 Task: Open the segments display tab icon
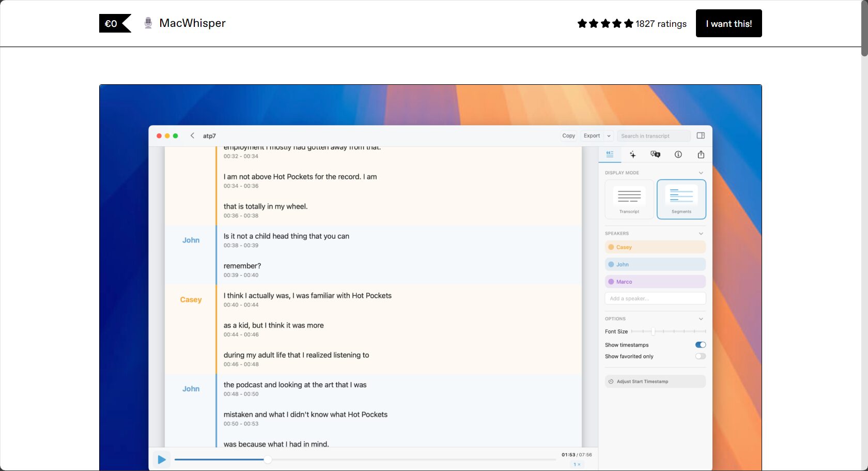(x=610, y=154)
